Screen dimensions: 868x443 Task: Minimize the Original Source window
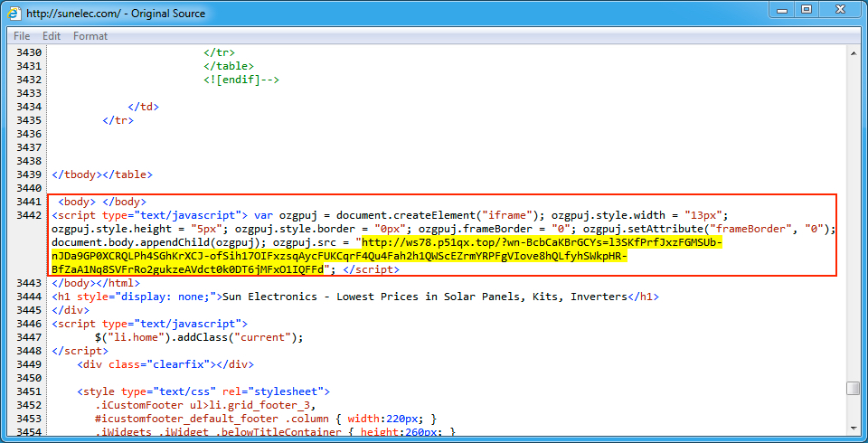tap(781, 9)
